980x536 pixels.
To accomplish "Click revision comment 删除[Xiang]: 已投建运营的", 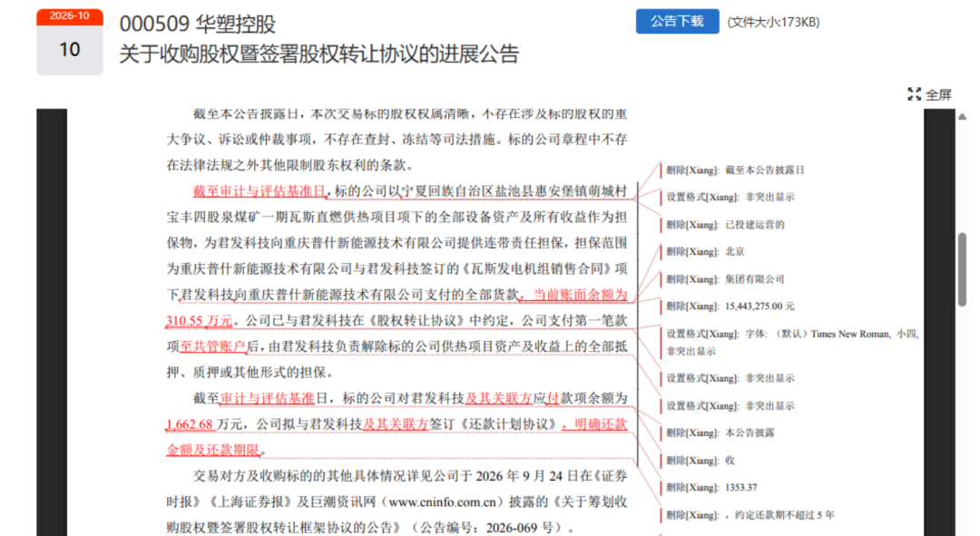I will pyautogui.click(x=725, y=224).
